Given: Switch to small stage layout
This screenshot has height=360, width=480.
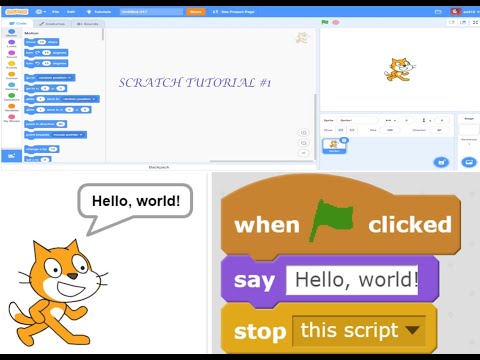Looking at the screenshot, I should (452, 22).
